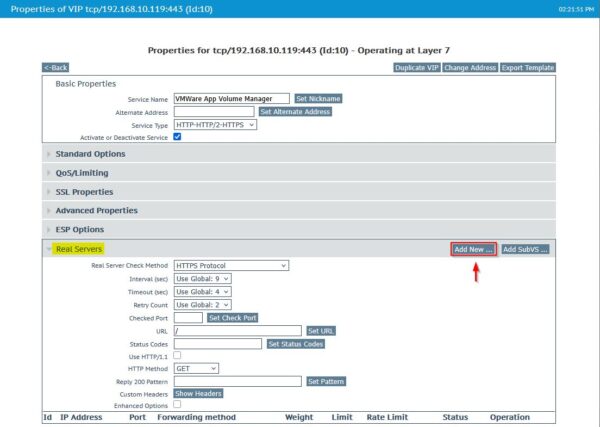The height and width of the screenshot is (427, 600).
Task: Click the Add New ... button
Action: tap(473, 249)
